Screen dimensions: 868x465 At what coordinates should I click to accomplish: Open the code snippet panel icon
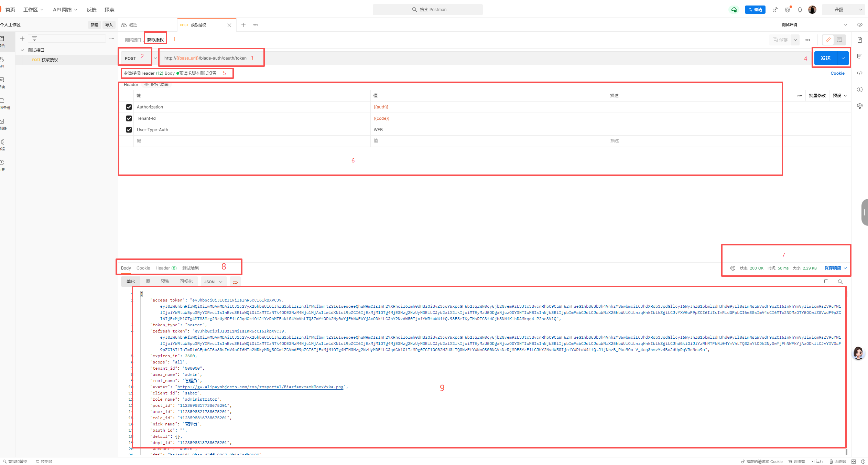[x=859, y=73]
